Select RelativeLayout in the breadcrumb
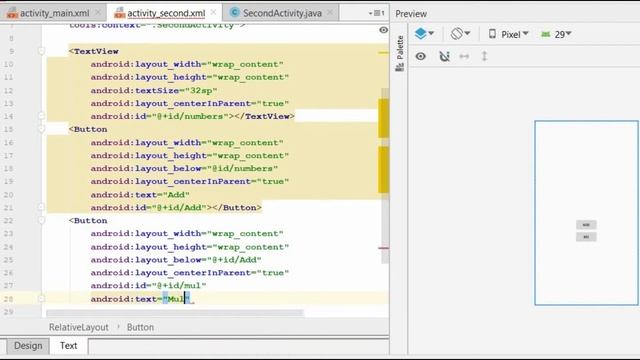This screenshot has width=640, height=360. click(x=79, y=327)
